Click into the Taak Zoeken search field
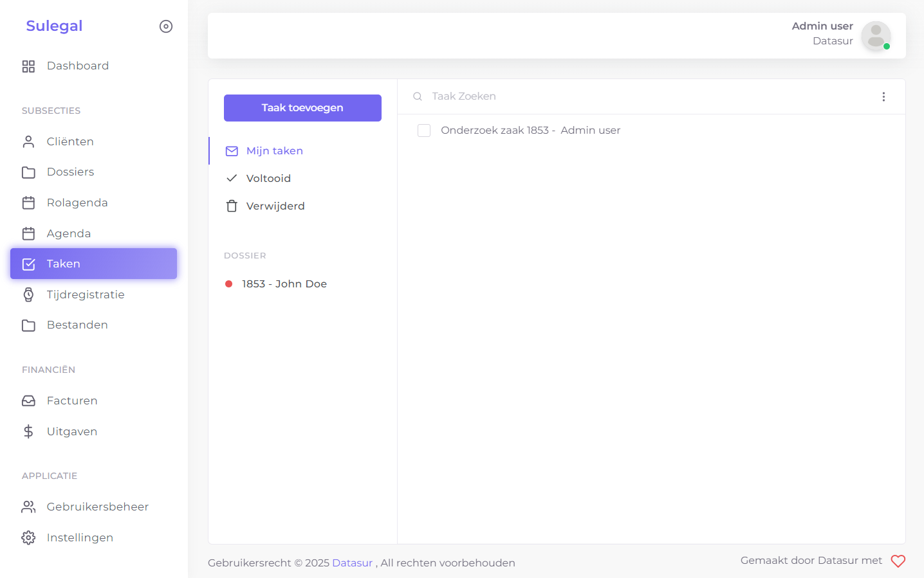The height and width of the screenshot is (578, 924). [x=643, y=96]
